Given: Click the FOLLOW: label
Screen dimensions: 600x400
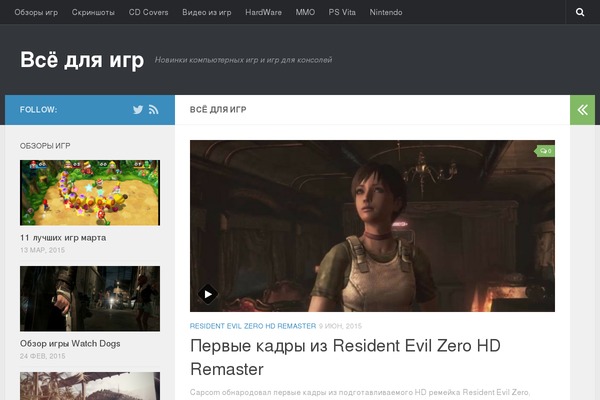Looking at the screenshot, I should pos(38,110).
